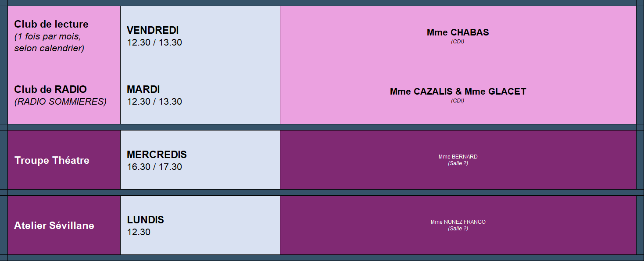Click 'Salle ?' under Mme BERNARD
Viewport: 644px width, 261px height.
pos(458,163)
